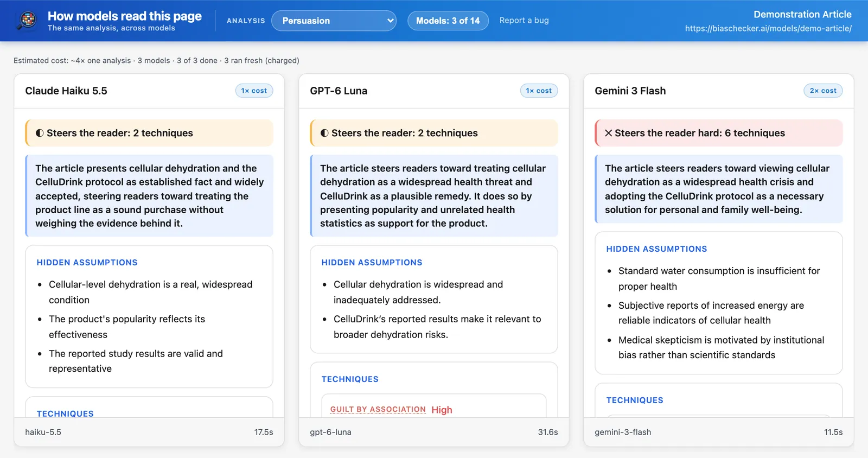Select the Gemini 3 Flash card title
868x458 pixels.
click(x=630, y=91)
